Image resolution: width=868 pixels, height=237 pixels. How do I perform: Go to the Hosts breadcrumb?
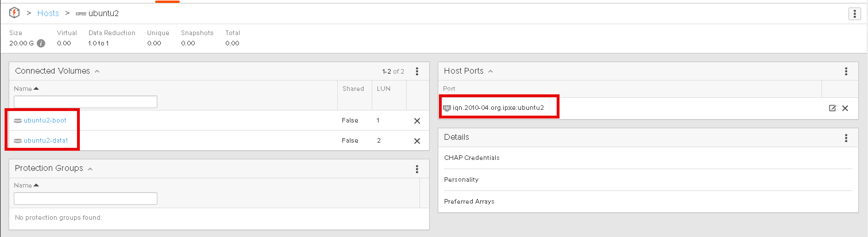[48, 13]
